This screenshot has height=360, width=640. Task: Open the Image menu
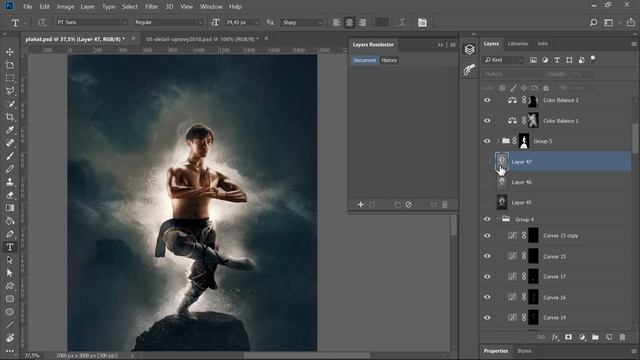65,7
